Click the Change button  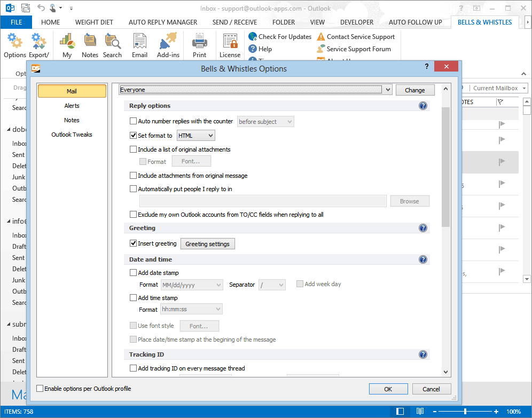pyautogui.click(x=415, y=90)
